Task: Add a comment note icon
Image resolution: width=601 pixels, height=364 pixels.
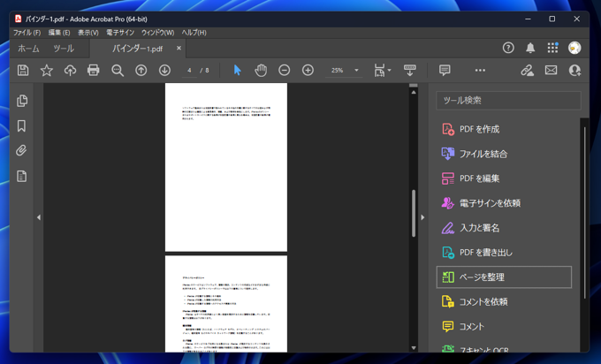Action: (445, 71)
